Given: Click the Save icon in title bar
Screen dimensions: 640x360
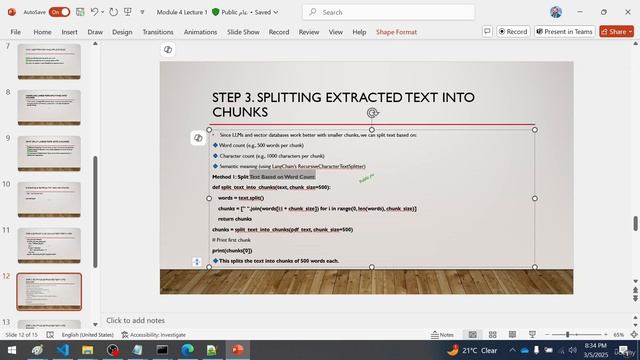Looking at the screenshot, I should click(x=80, y=12).
